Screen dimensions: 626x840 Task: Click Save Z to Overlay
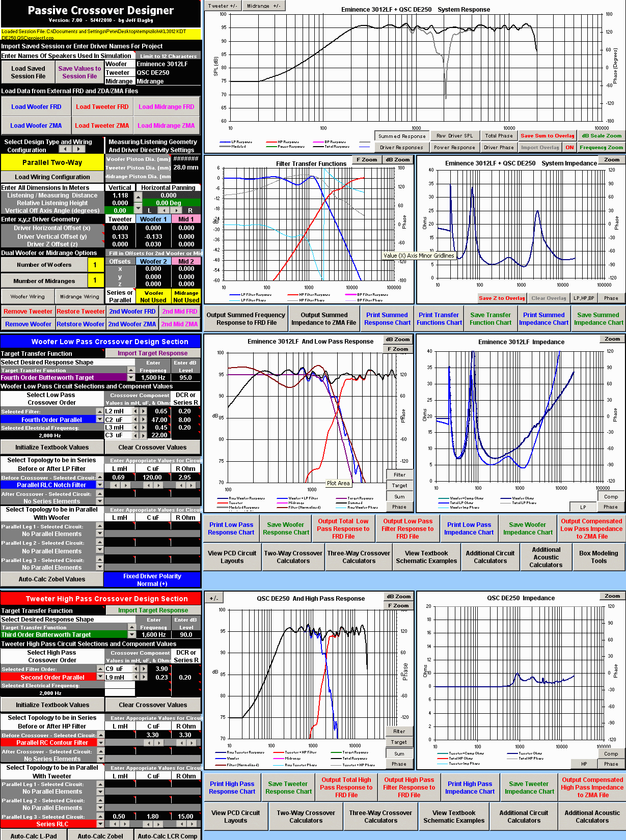tap(502, 298)
